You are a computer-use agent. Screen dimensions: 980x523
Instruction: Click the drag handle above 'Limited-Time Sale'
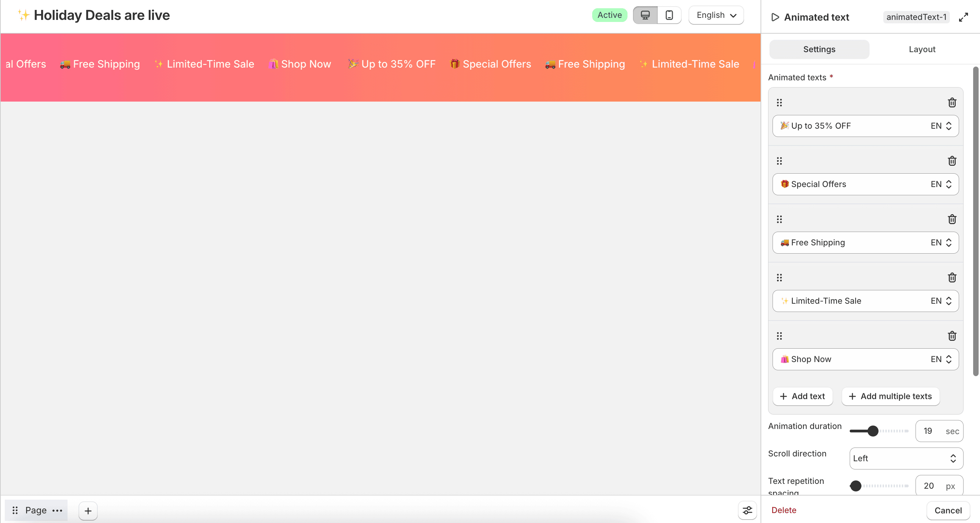[779, 278]
